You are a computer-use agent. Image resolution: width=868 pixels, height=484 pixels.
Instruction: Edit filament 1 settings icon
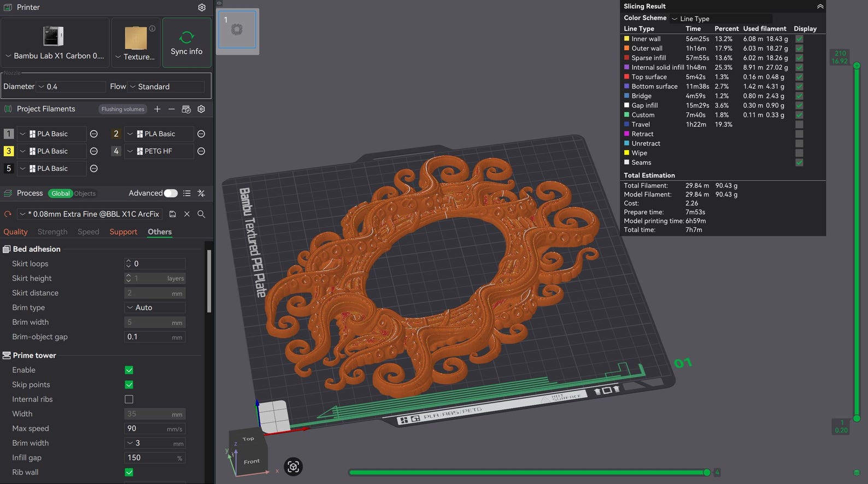coord(93,134)
